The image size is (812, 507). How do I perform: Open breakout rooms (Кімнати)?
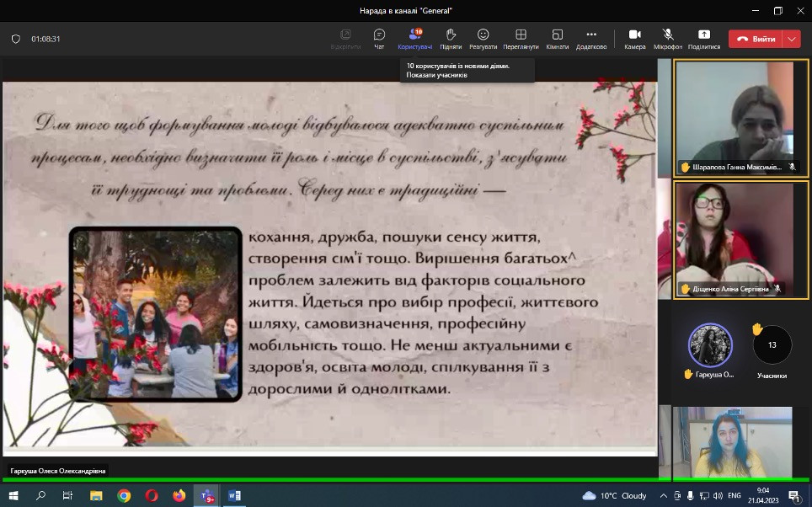coord(557,38)
